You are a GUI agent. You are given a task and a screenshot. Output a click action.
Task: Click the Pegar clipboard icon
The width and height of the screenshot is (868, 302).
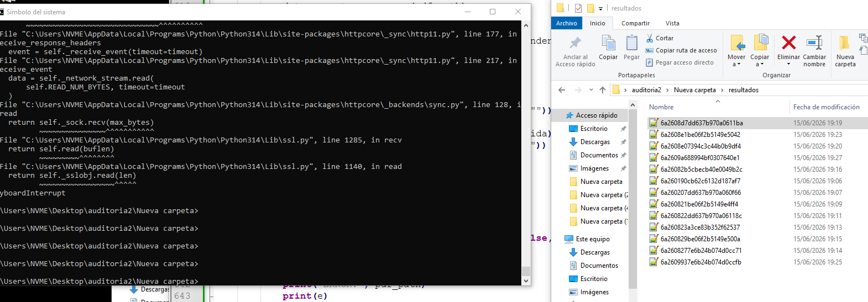631,43
